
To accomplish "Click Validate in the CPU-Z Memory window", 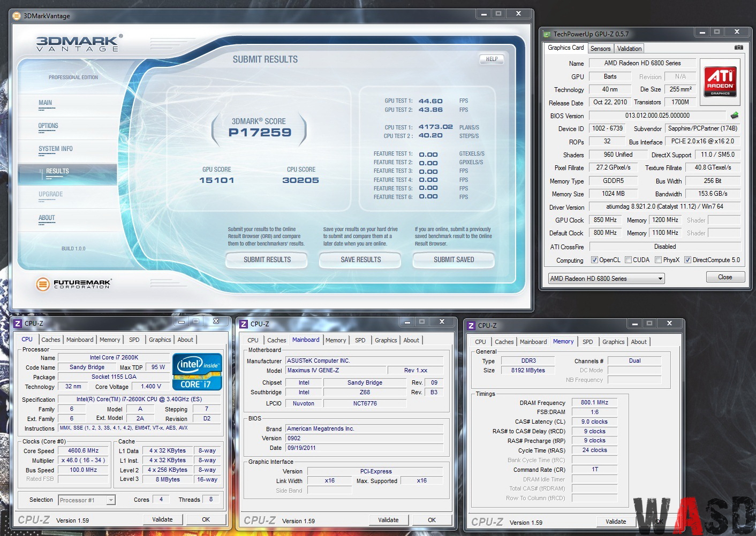I will click(x=616, y=522).
